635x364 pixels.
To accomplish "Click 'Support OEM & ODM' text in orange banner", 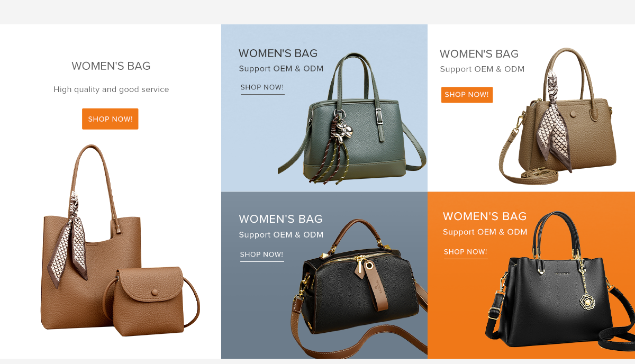I will [x=485, y=232].
